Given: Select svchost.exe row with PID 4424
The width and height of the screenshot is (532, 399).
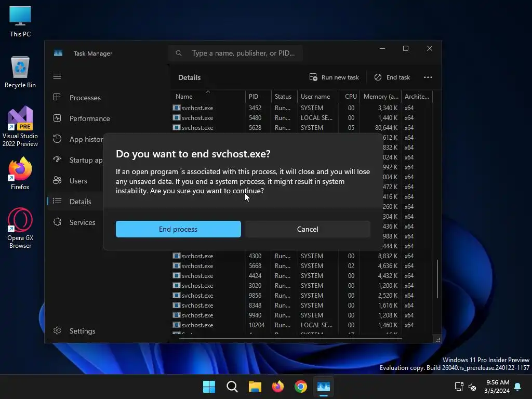Looking at the screenshot, I should coord(301,275).
